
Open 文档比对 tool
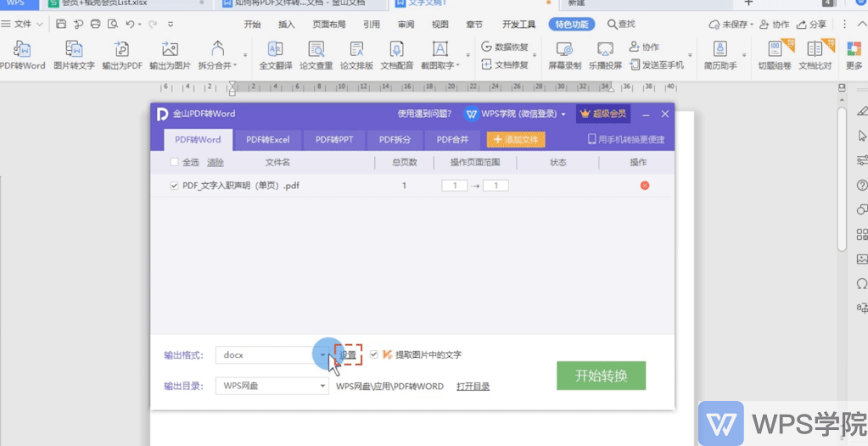click(x=815, y=55)
